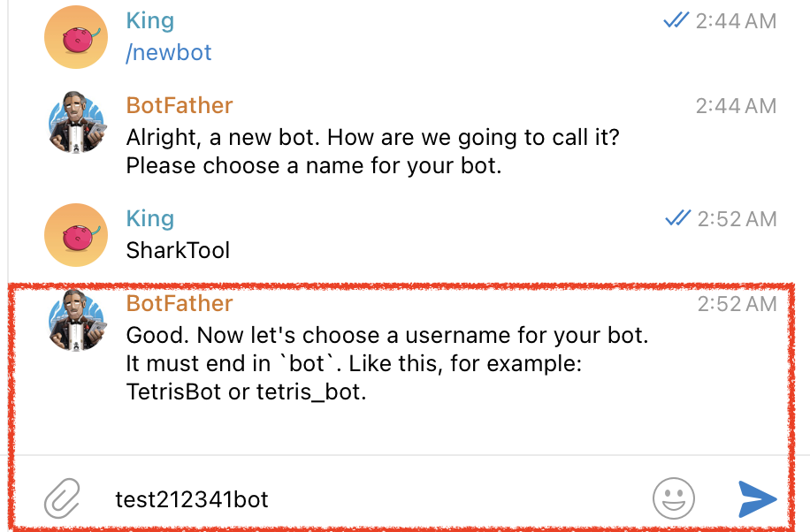Click the paperclip attach file icon
810x532 pixels.
click(x=62, y=499)
